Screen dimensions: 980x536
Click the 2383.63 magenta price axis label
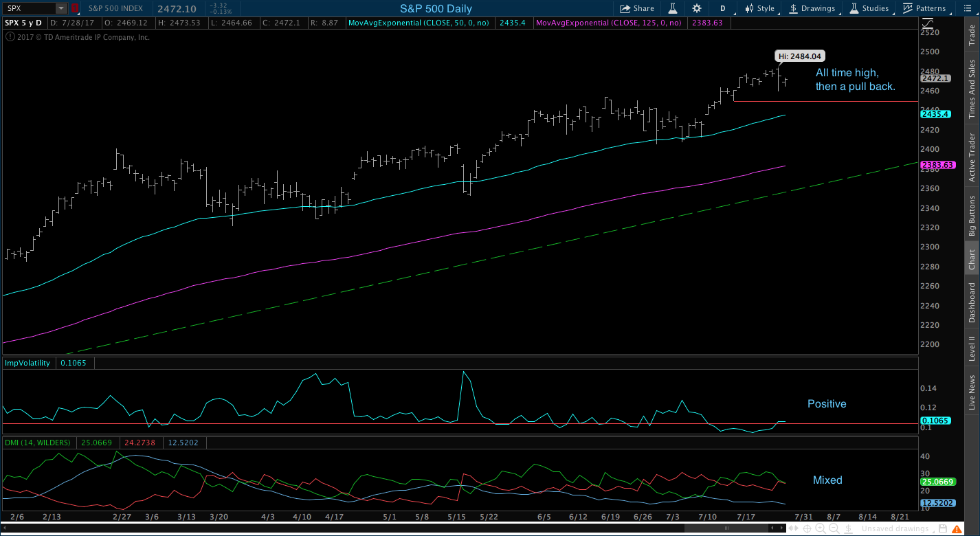pos(937,165)
